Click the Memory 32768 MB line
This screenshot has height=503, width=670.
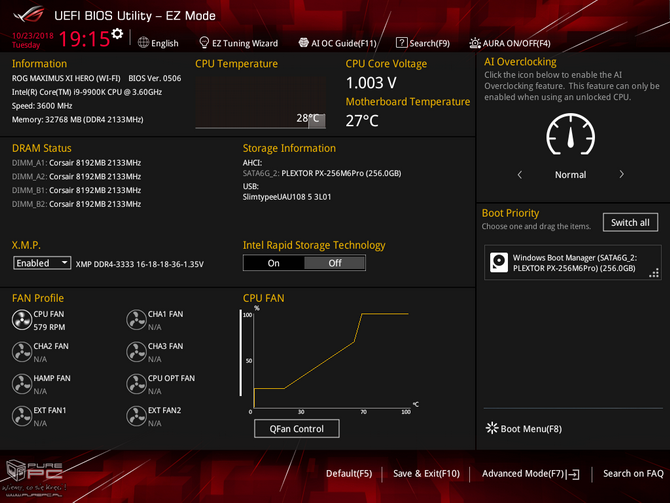[x=77, y=119]
